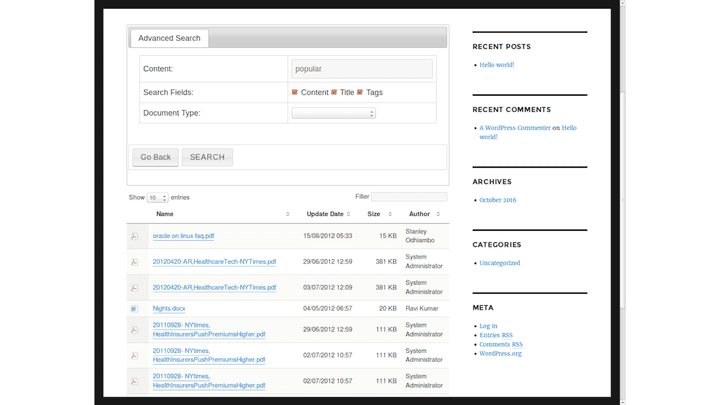
Task: Click the 15/08/2012 05:33 date cell
Action: 327,236
